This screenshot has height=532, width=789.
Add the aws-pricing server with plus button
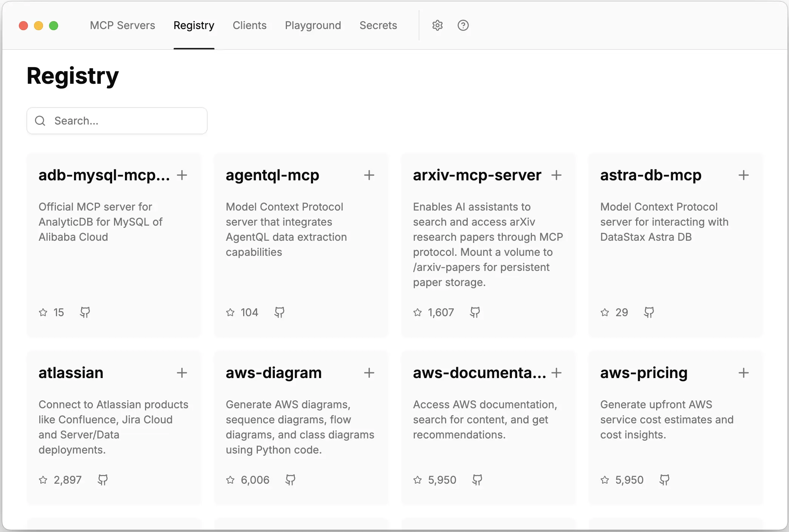[x=744, y=373]
